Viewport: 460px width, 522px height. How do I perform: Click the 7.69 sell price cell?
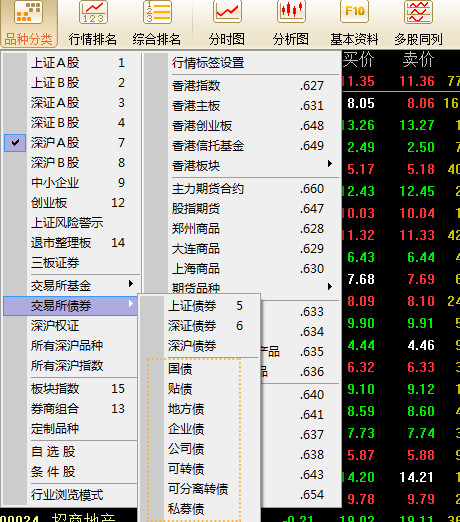[421, 279]
